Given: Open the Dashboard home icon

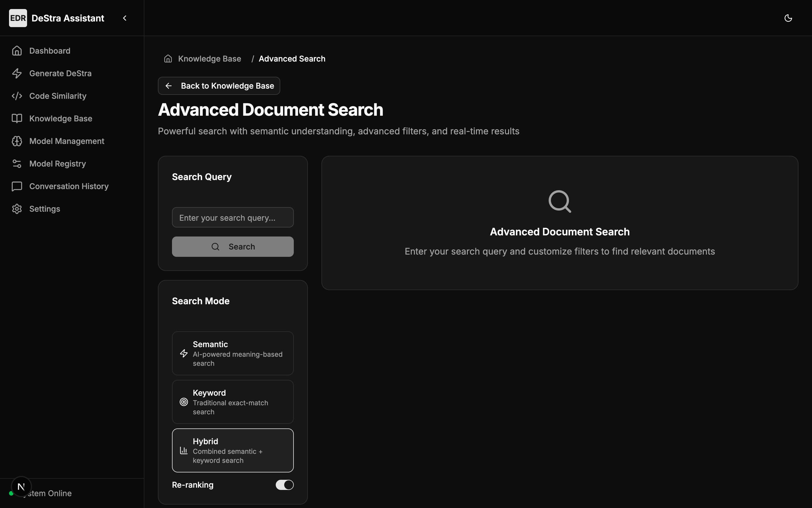Looking at the screenshot, I should tap(17, 51).
